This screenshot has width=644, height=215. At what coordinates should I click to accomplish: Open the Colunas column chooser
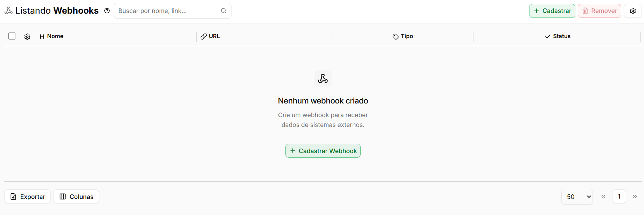click(x=76, y=196)
